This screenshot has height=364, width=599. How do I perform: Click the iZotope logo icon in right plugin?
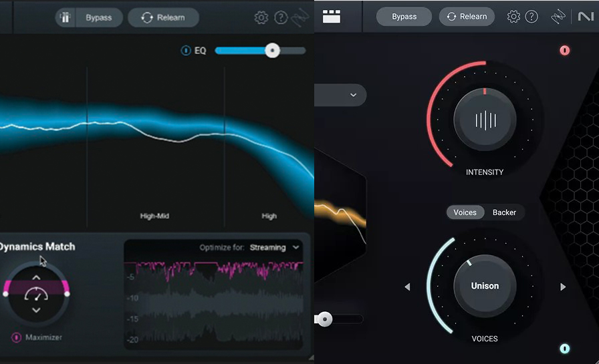coord(558,17)
